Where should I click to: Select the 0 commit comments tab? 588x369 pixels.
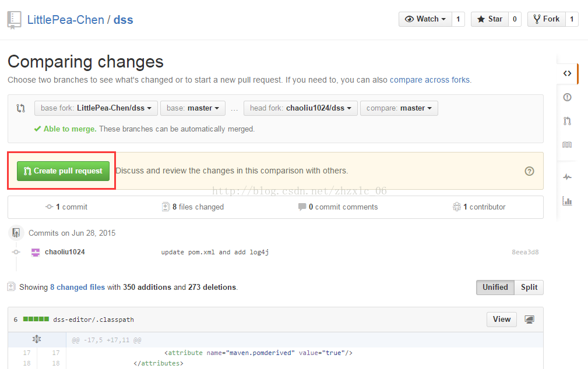click(338, 207)
